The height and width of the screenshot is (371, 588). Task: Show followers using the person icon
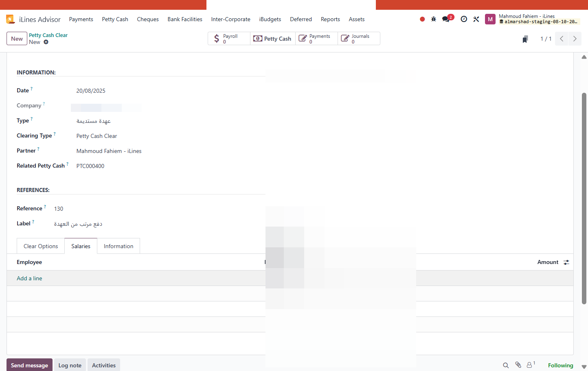tap(531, 365)
